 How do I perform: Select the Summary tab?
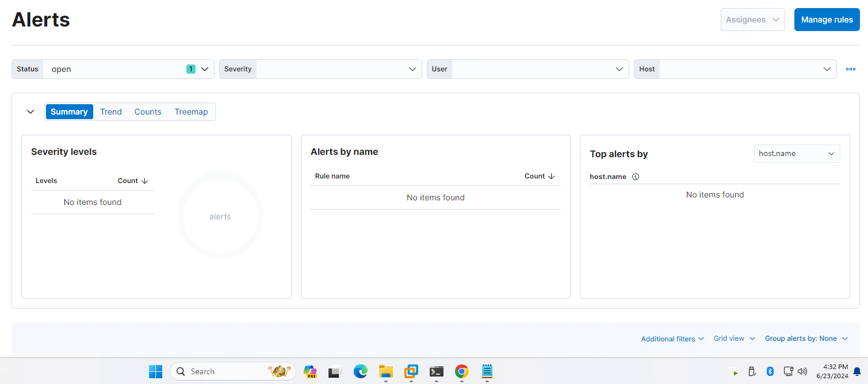[x=69, y=112]
